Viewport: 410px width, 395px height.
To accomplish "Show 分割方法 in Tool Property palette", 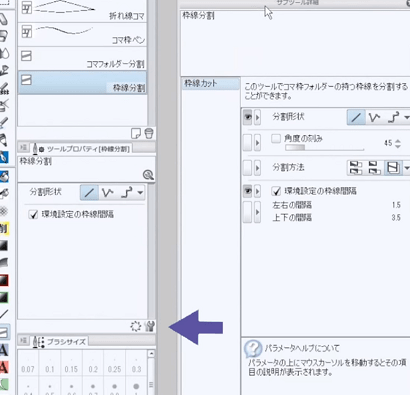I will pos(247,168).
